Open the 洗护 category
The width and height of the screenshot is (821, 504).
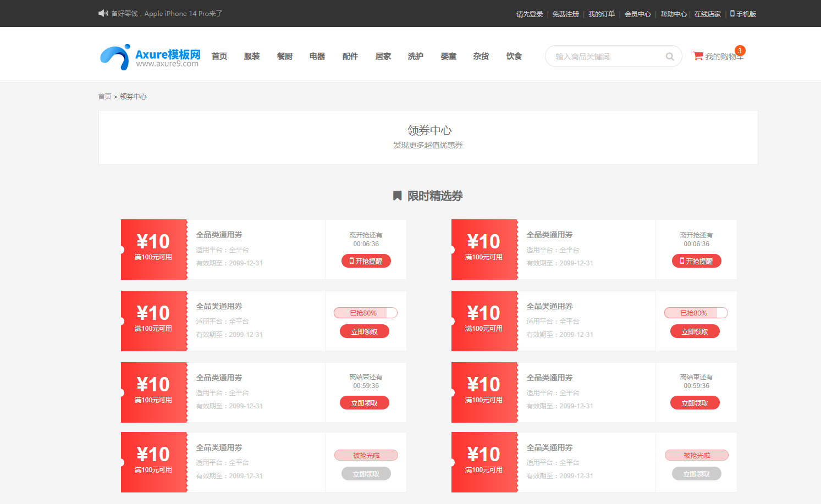(416, 56)
